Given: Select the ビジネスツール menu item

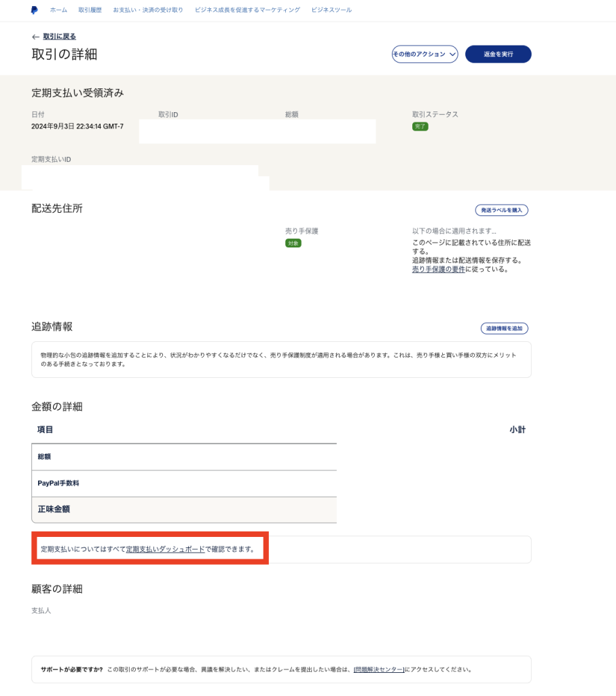Looking at the screenshot, I should tap(331, 10).
